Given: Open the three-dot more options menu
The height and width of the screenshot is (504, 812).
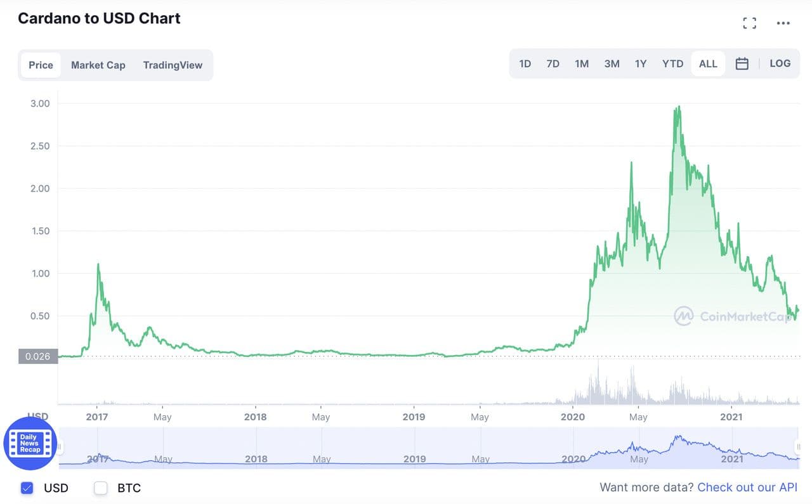Looking at the screenshot, I should 783,23.
